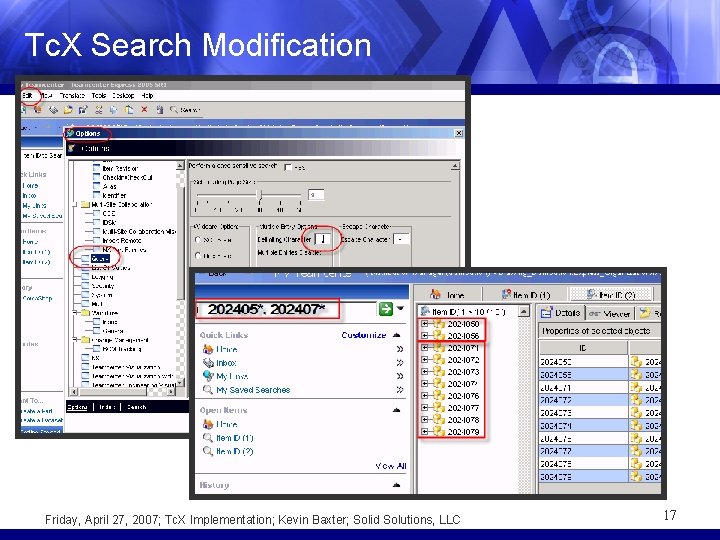
Task: Click the Options tree vertical scrollbar up arrow
Action: tap(180, 165)
